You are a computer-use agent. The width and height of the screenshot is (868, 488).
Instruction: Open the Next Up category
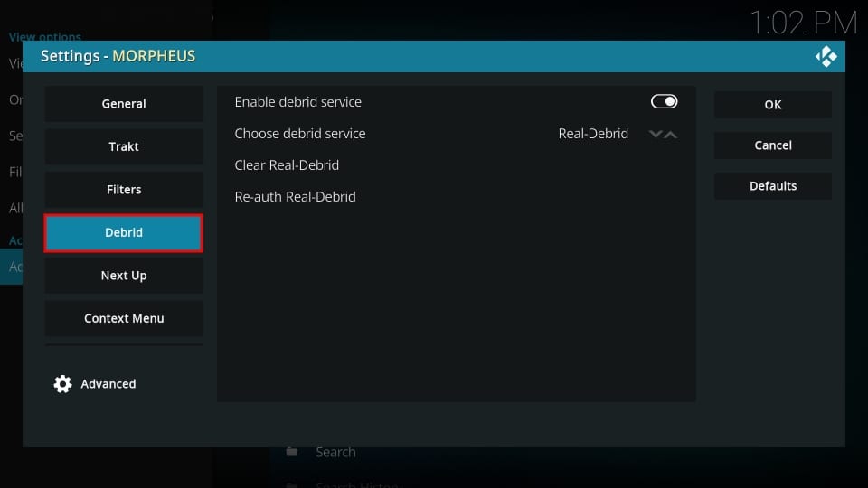124,276
